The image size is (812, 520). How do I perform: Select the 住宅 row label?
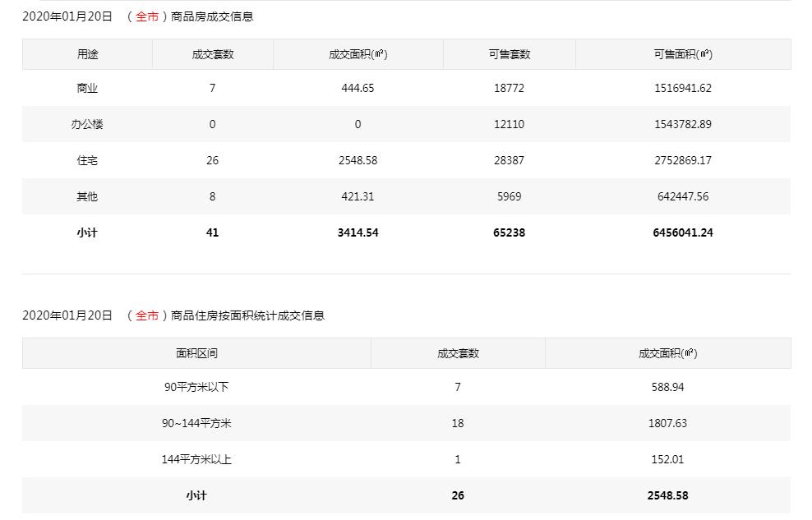(87, 160)
